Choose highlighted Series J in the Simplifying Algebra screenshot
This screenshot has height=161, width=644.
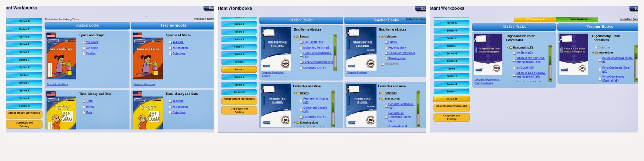pos(239,69)
